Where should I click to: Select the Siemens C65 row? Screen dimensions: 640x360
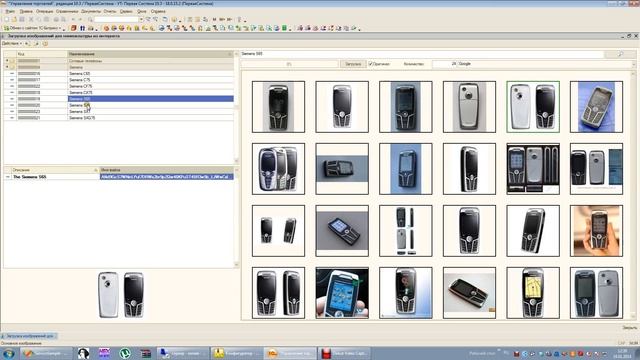coord(118,73)
